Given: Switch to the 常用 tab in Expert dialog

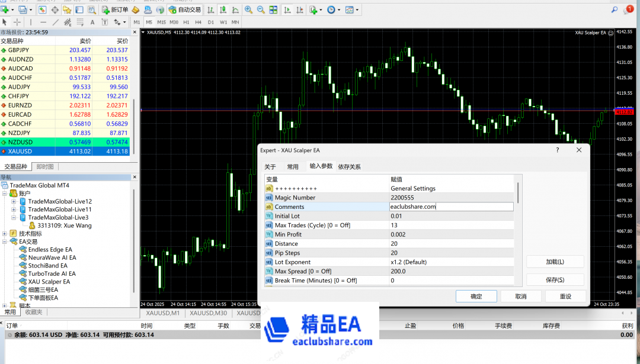Looking at the screenshot, I should pyautogui.click(x=293, y=167).
